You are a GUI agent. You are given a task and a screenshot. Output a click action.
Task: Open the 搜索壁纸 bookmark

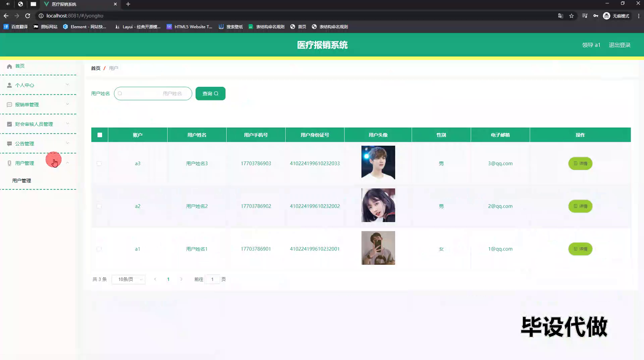coord(230,27)
